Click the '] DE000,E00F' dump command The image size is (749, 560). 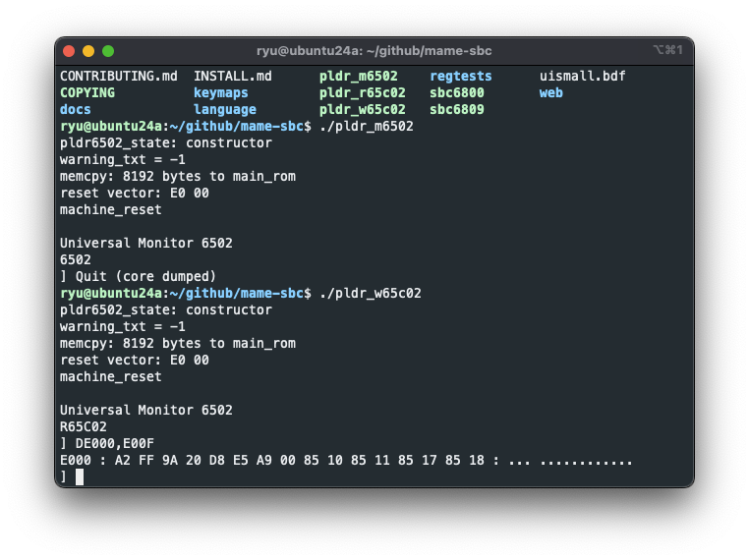pyautogui.click(x=107, y=443)
